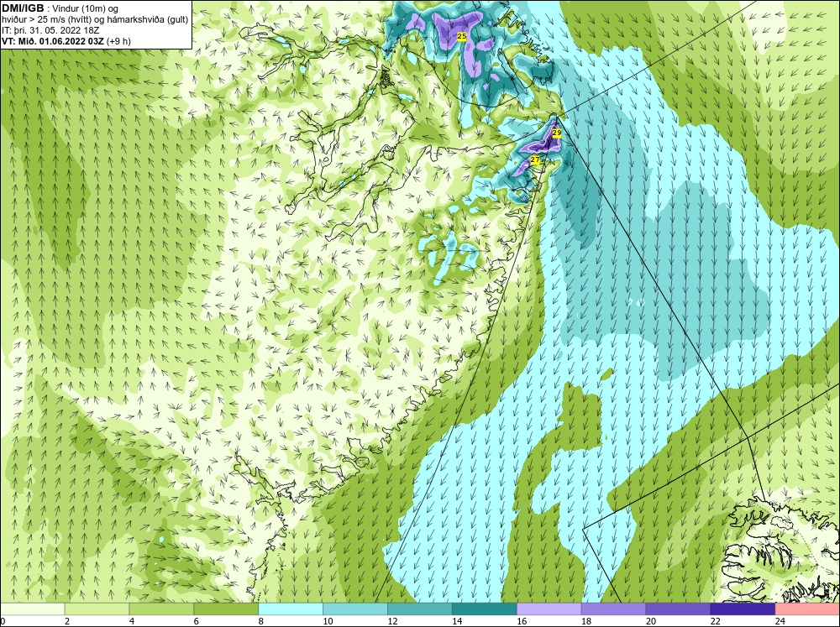
Task: Select the 16–18 m/s lavender legend swatch
Action: click(x=549, y=609)
